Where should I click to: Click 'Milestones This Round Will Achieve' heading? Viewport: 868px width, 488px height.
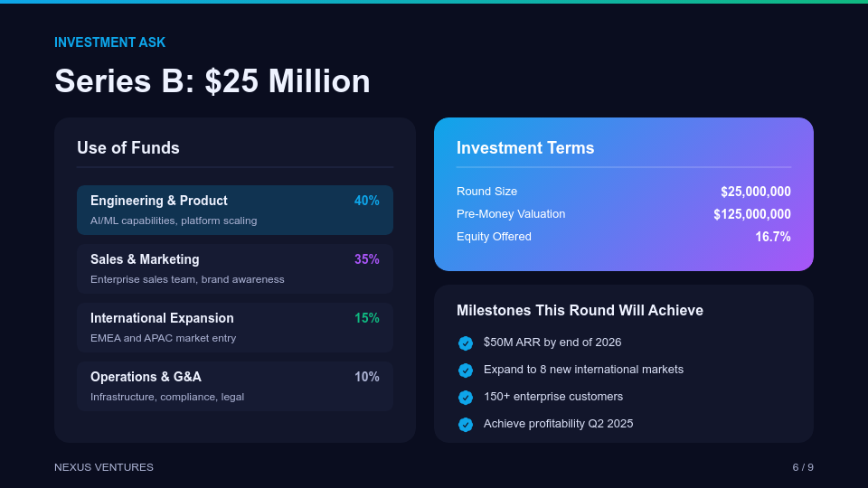click(580, 310)
